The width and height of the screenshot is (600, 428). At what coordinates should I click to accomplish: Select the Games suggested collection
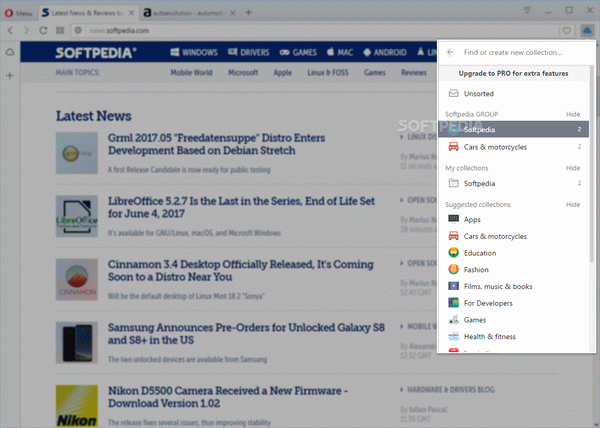point(513,320)
